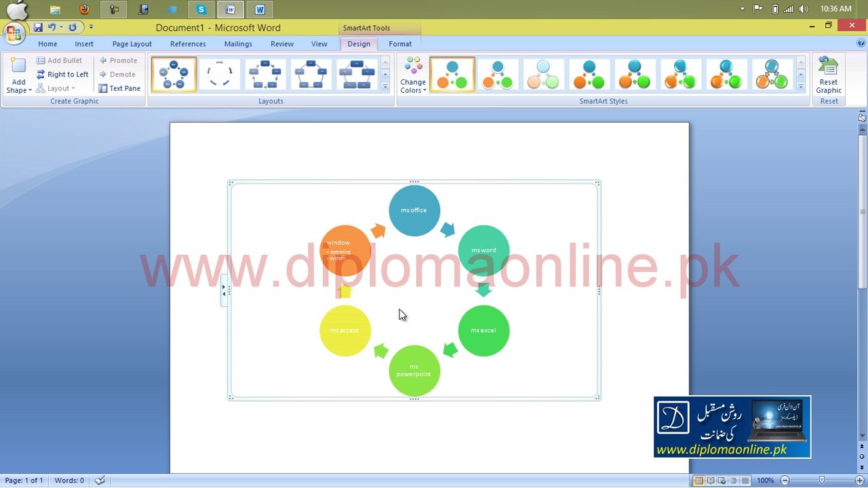Select the Continuous Cycle layout thumbnail
868x488 pixels.
pos(357,74)
